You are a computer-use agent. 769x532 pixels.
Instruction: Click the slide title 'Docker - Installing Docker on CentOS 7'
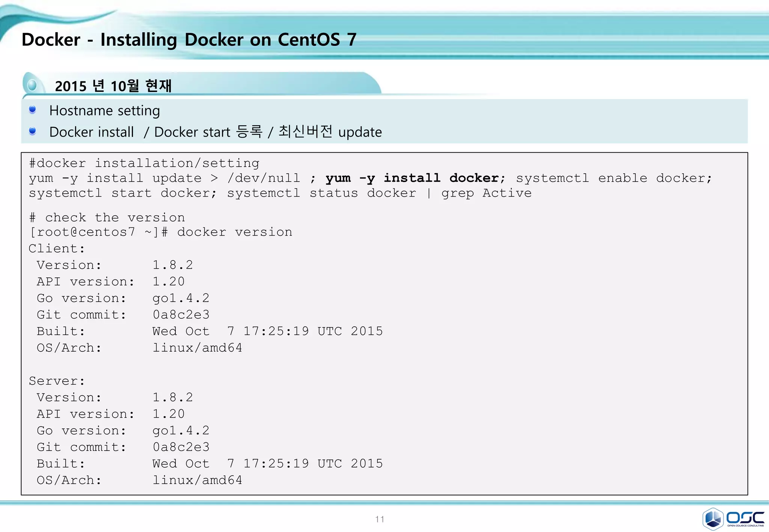(189, 40)
